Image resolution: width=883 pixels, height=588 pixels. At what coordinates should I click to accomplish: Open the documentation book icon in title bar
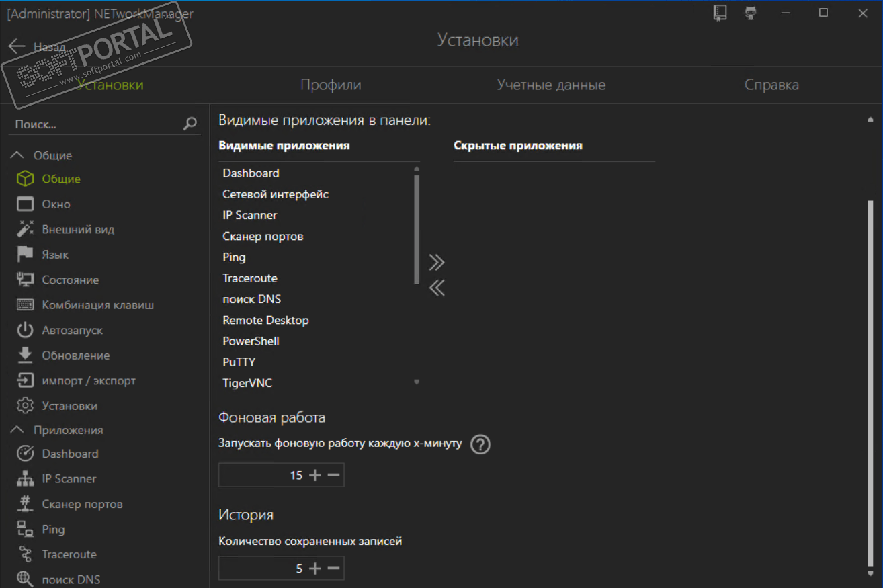(720, 13)
